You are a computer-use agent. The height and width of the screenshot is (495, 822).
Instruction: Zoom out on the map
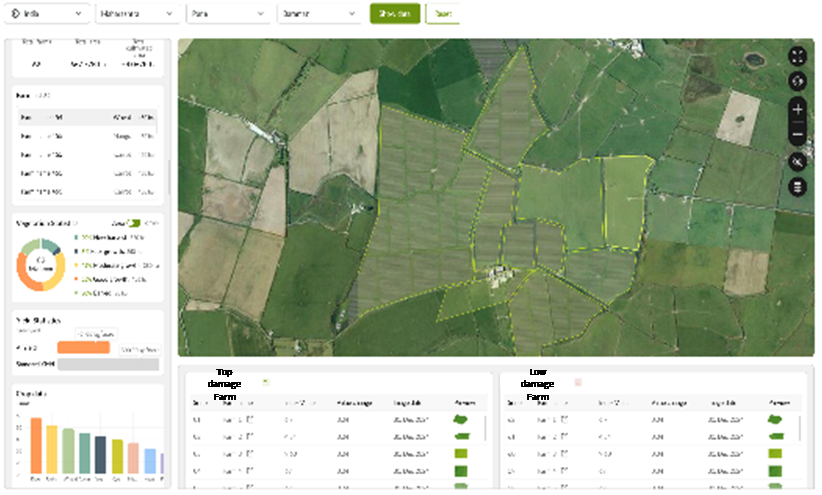tap(797, 134)
